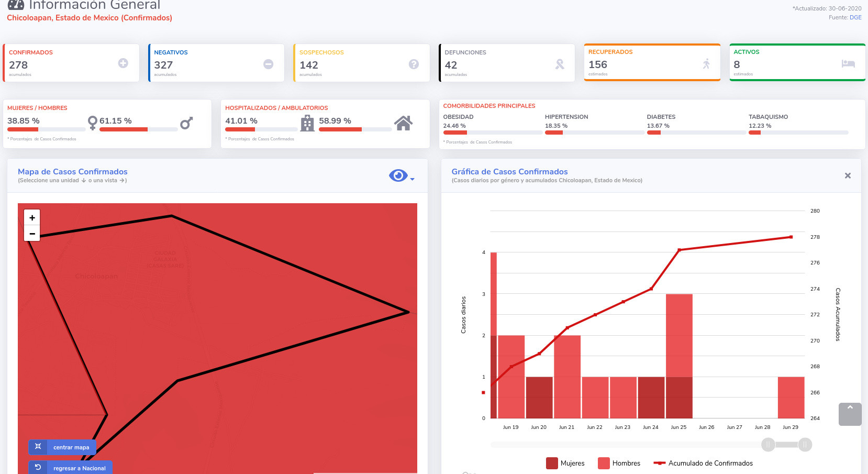This screenshot has width=868, height=474.
Task: Close the Gráfica de Casos Confirmados panel
Action: 848,175
